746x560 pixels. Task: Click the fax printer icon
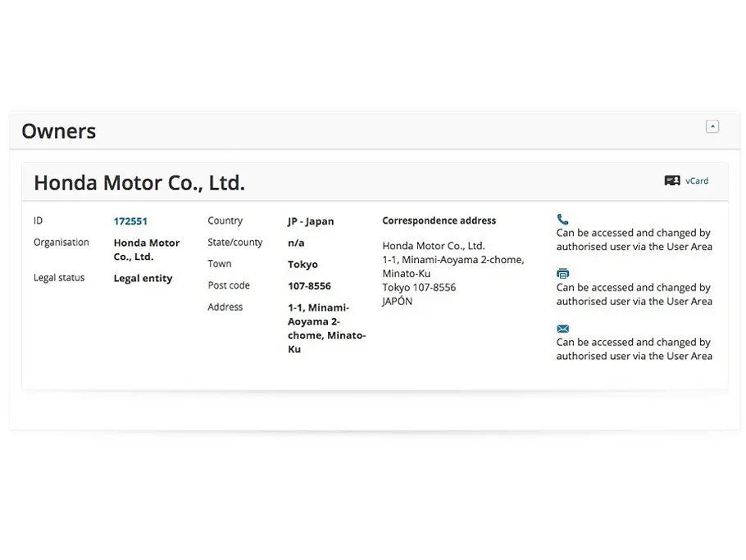tap(563, 274)
